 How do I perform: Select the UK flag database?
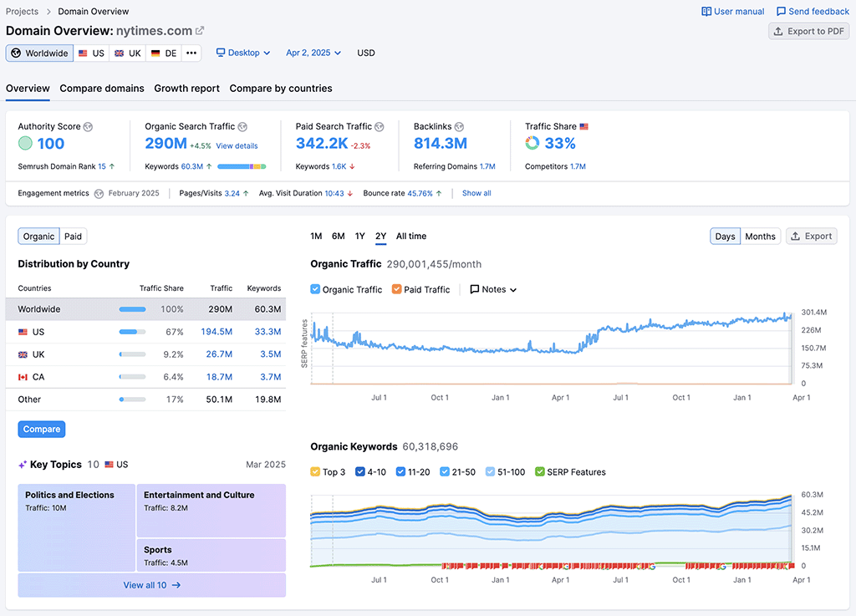(x=128, y=53)
